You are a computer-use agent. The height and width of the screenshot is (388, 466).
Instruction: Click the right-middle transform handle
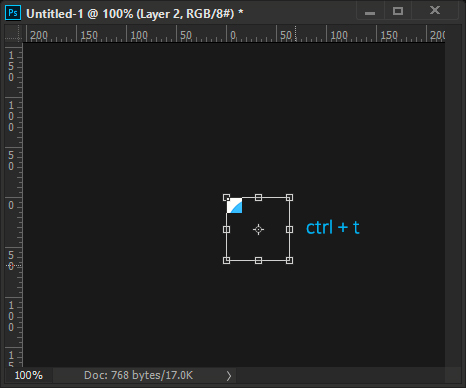pos(289,229)
